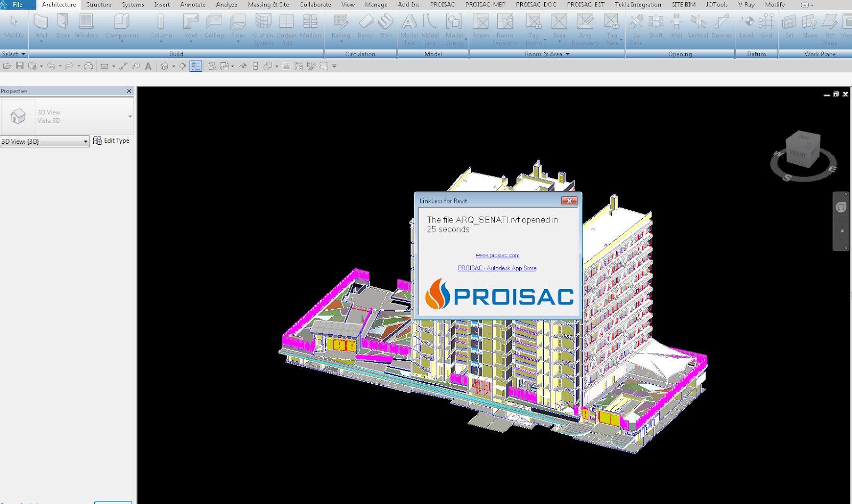852x504 pixels.
Task: Open the Undo history dropdown arrow
Action: tap(60, 66)
